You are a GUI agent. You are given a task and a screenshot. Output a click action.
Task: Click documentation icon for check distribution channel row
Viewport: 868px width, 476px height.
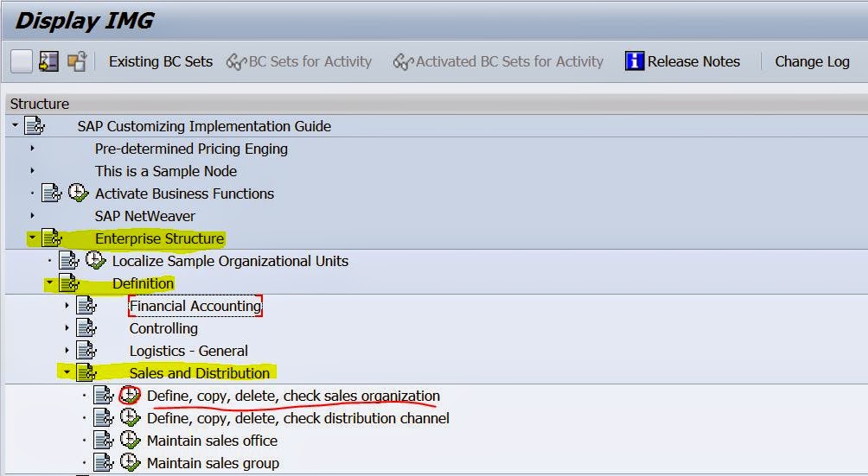pos(103,418)
